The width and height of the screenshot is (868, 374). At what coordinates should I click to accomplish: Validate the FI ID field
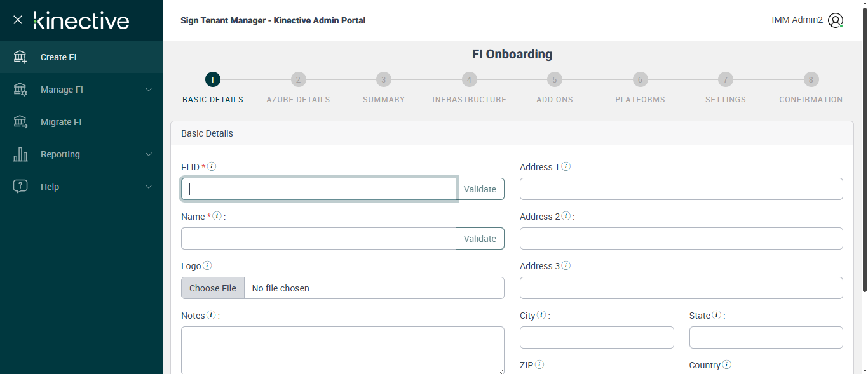click(480, 189)
